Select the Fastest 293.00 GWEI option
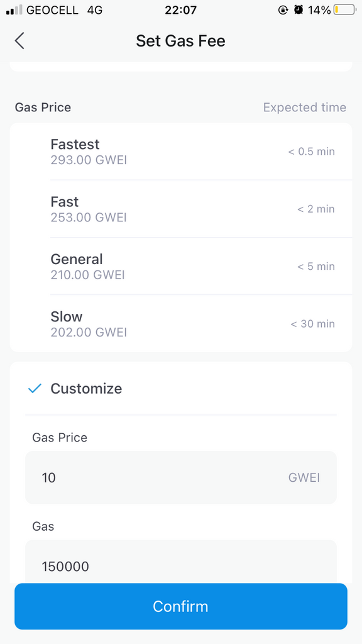Viewport: 362px width, 644px height. click(180, 152)
